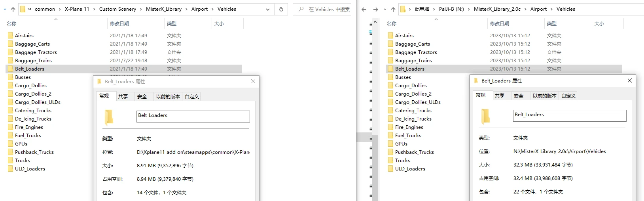Click Pushback_Trucks name in left window
Screen dimensions: 644x201
(x=34, y=152)
